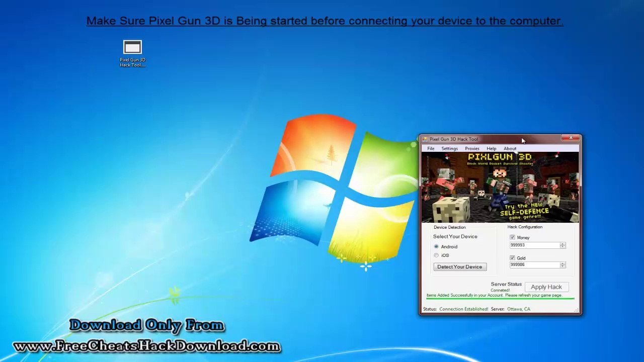Image resolution: width=644 pixels, height=362 pixels.
Task: Click the green progress bar
Action: pyautogui.click(x=500, y=299)
